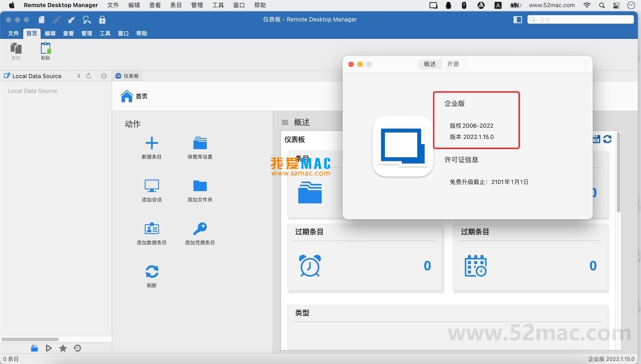641x364 pixels.
Task: Expand the Local Data Source dropdown
Action: click(x=79, y=76)
